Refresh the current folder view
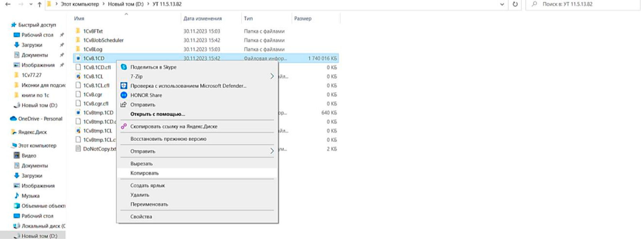Viewport: 644px width, 239px height. coord(515,4)
